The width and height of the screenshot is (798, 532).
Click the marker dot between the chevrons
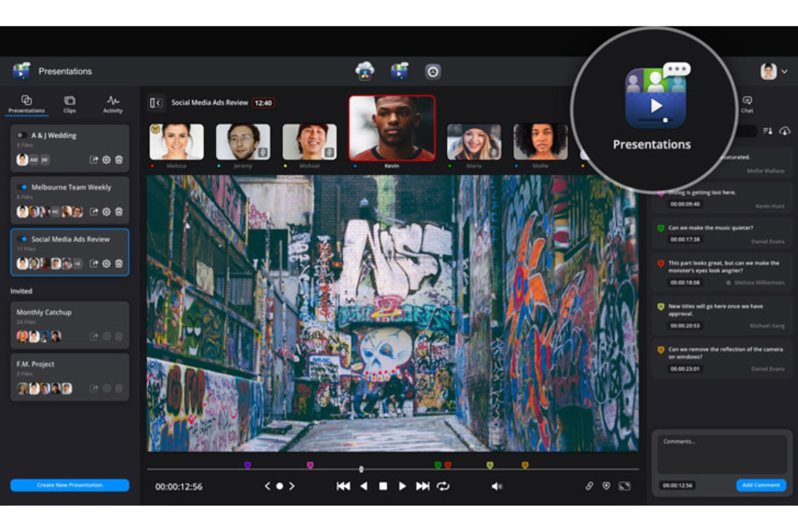[279, 486]
